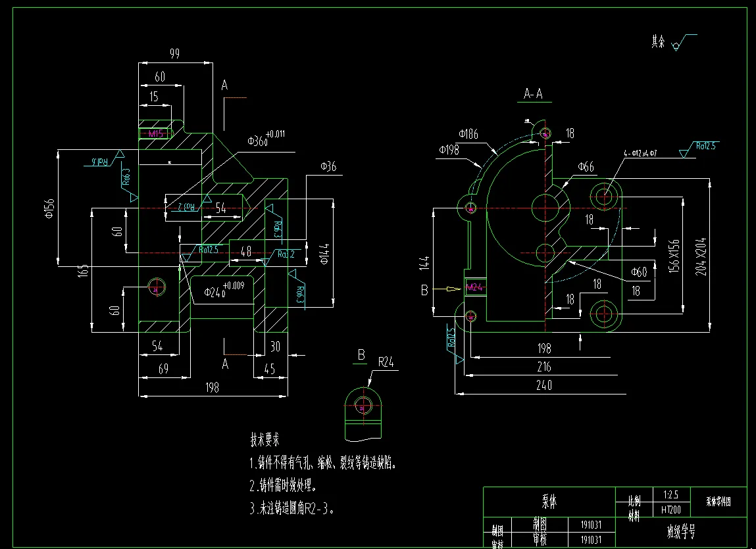Select the "240" horizontal dimension
The width and height of the screenshot is (756, 549).
pos(544,385)
